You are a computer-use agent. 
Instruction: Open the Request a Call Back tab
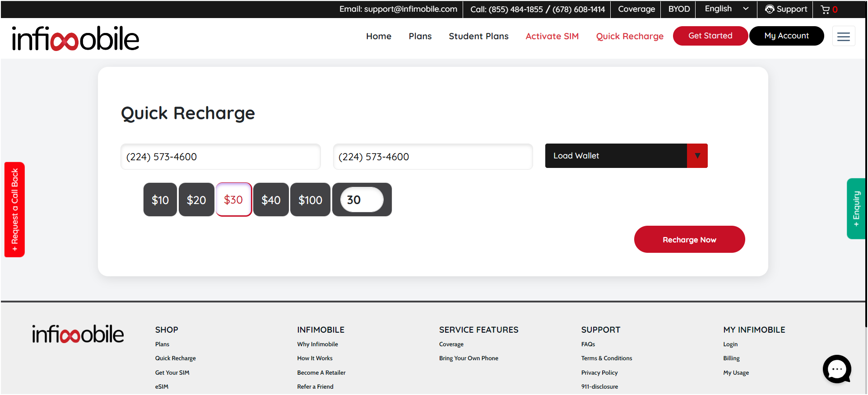point(14,209)
